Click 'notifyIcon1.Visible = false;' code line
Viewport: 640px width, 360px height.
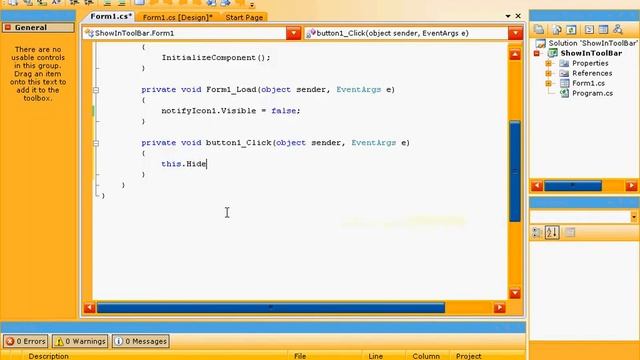pyautogui.click(x=231, y=111)
